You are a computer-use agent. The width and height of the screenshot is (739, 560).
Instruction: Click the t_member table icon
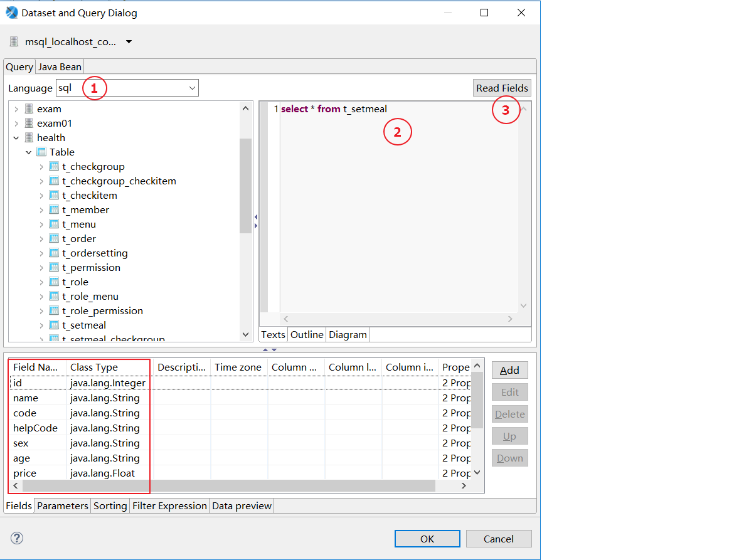[54, 210]
